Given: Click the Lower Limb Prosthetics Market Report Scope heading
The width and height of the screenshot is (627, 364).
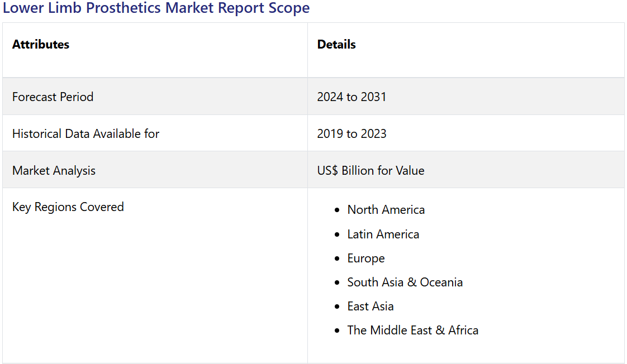Looking at the screenshot, I should coord(156,8).
